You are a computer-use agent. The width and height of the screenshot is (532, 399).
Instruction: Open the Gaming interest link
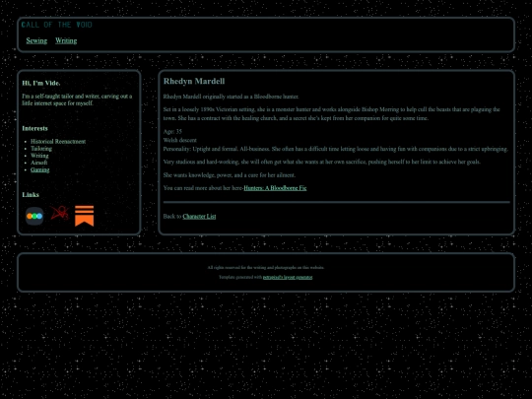pos(40,169)
